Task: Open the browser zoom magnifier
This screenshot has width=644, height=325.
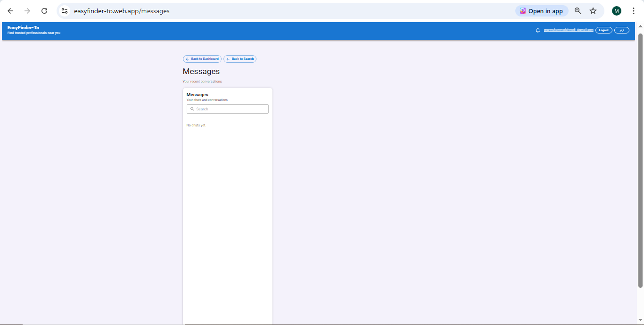Action: [578, 11]
